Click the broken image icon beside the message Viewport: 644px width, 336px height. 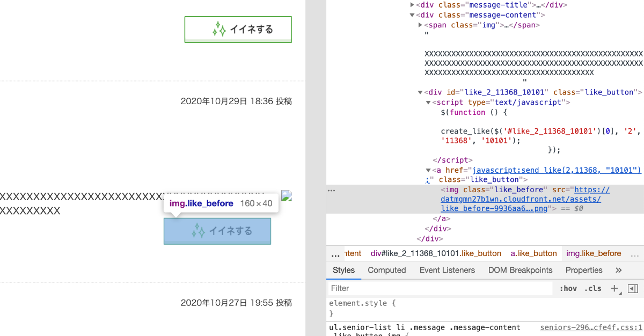(x=287, y=196)
